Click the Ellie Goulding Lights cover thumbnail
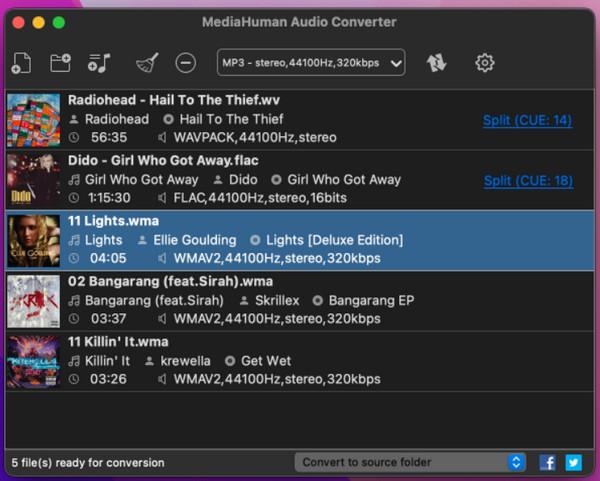This screenshot has height=481, width=600. 34,241
